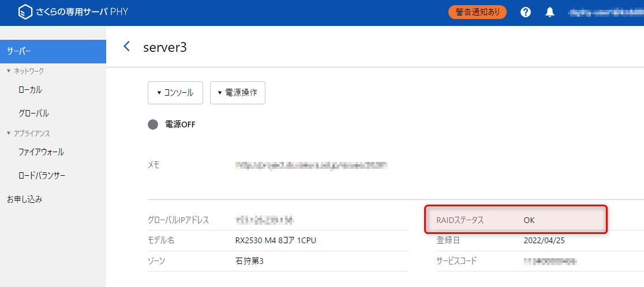Click the 警告通知あり alert badge
Viewport: 644px width, 287px height.
click(477, 12)
